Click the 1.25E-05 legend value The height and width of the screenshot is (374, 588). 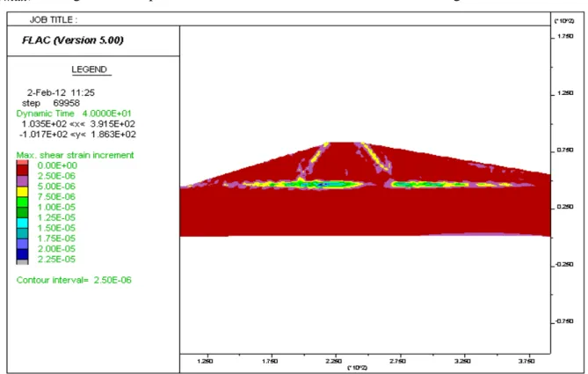[x=56, y=217]
